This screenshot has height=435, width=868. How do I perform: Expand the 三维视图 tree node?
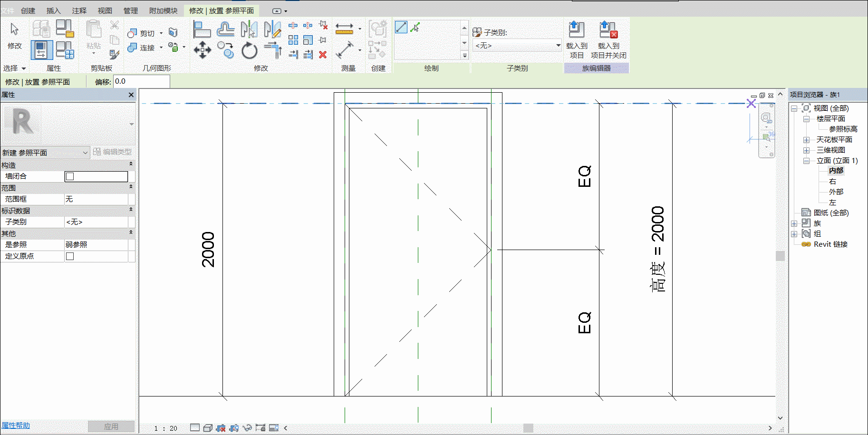(x=806, y=150)
